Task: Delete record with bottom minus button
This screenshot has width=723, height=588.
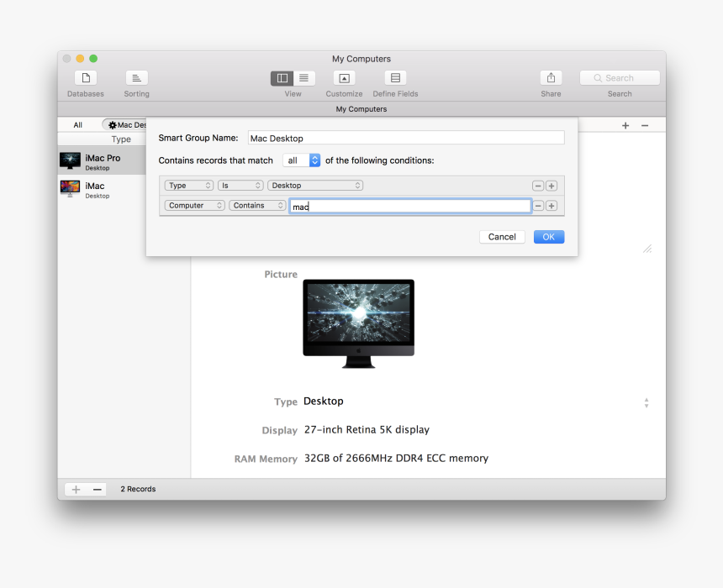Action: [97, 490]
